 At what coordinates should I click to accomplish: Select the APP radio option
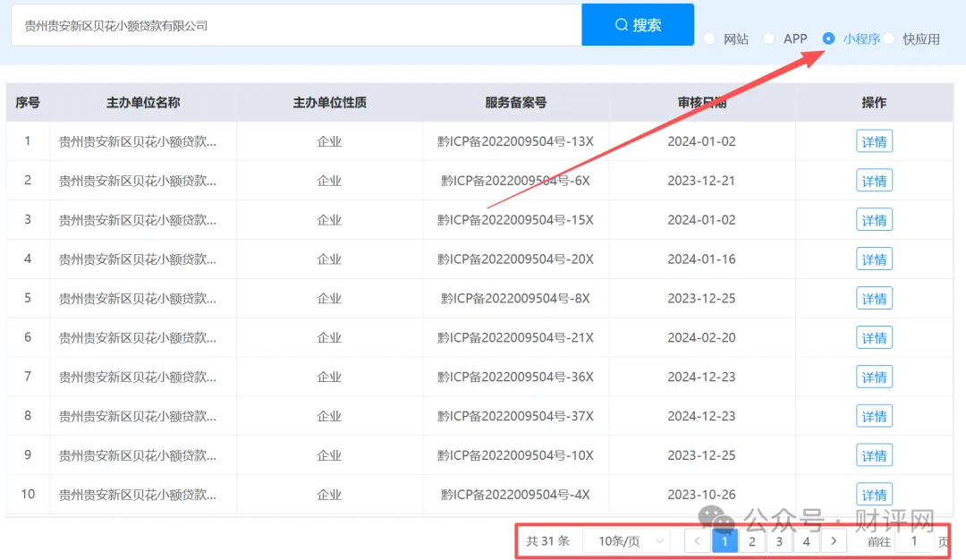pos(769,38)
